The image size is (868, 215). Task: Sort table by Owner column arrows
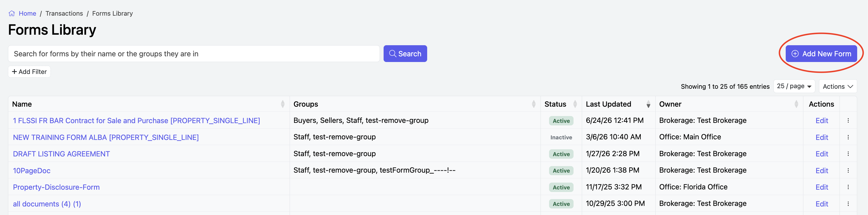796,104
